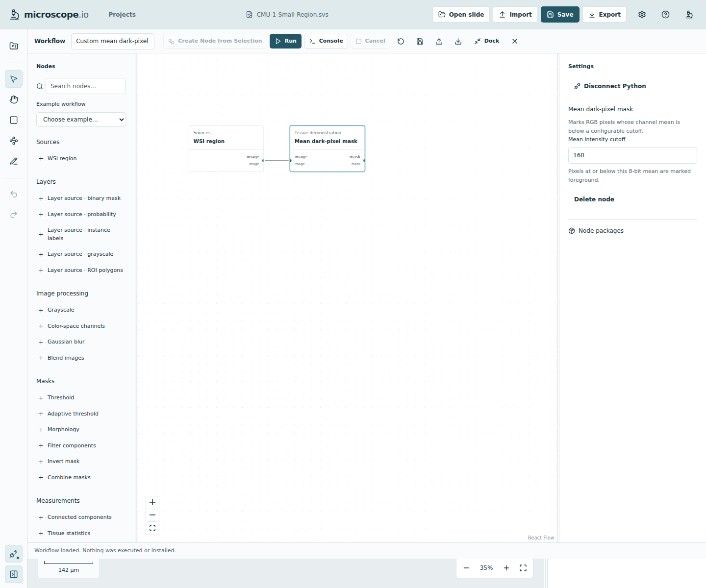Open the slides folder icon in left sidebar

pos(14,46)
